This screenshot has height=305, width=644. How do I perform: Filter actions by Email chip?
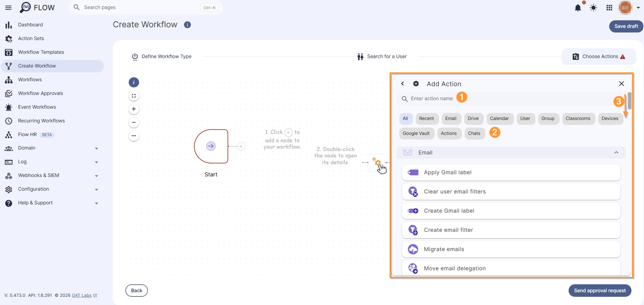[451, 119]
